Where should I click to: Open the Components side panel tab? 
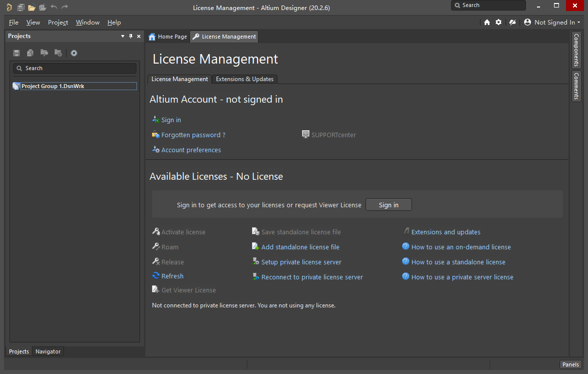576,50
